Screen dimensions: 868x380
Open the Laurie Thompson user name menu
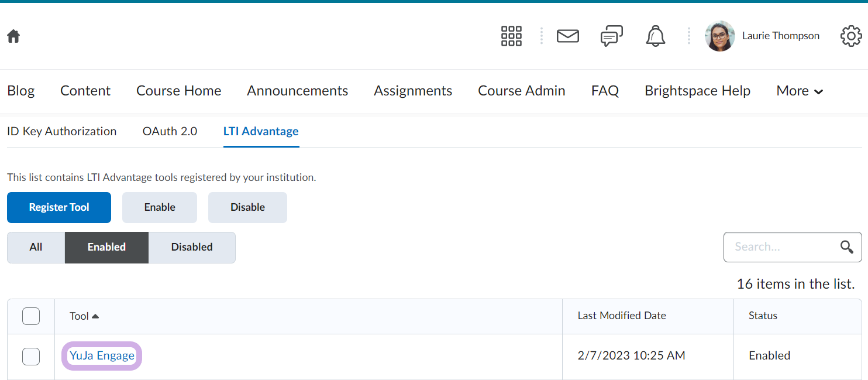point(781,36)
